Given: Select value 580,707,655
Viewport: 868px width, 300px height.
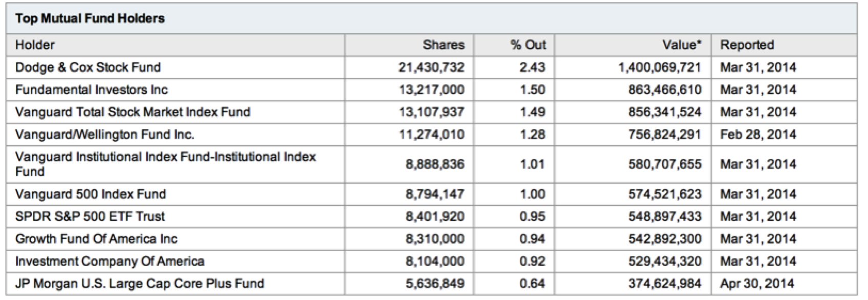Looking at the screenshot, I should click(665, 164).
